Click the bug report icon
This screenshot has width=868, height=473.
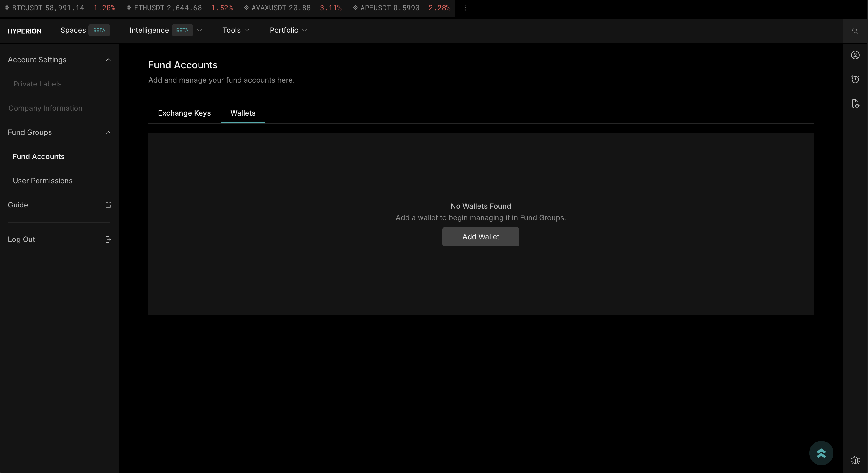point(855,460)
